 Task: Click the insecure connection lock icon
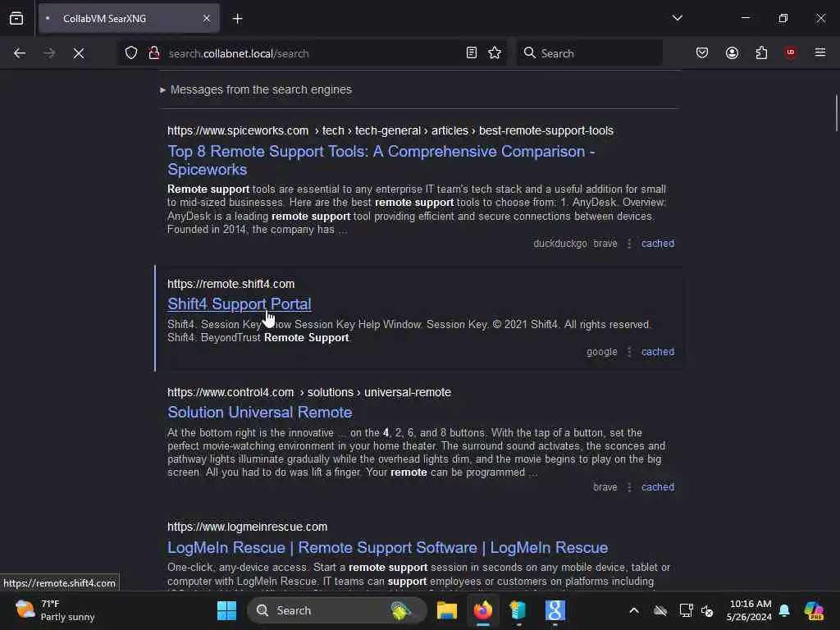tap(154, 53)
